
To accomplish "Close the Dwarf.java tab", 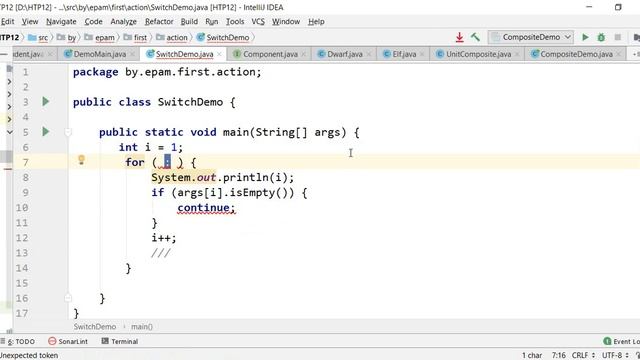I will (x=369, y=54).
